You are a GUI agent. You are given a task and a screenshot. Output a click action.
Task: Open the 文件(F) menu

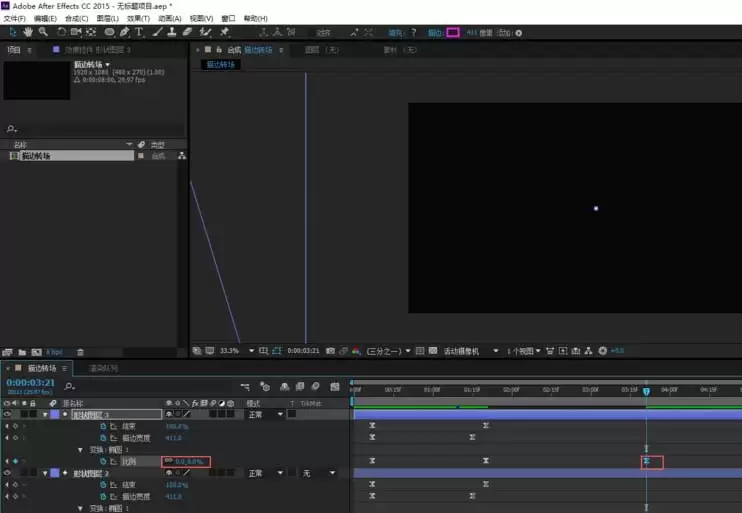14,18
